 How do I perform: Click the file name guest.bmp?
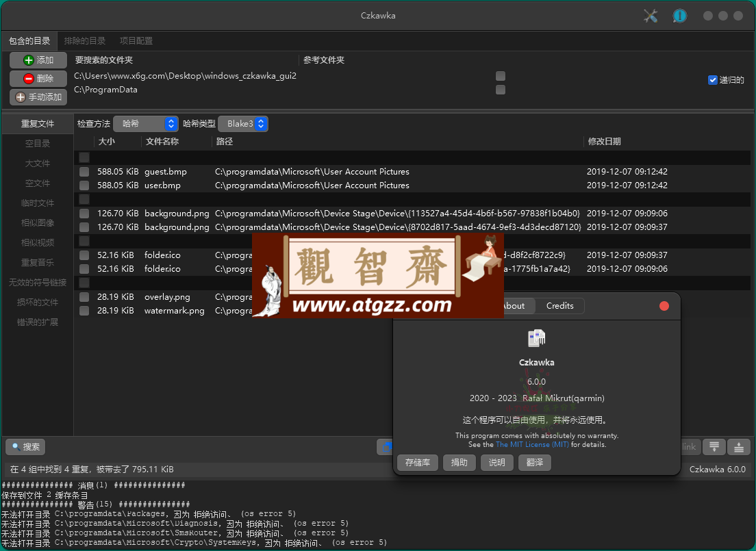(x=166, y=172)
